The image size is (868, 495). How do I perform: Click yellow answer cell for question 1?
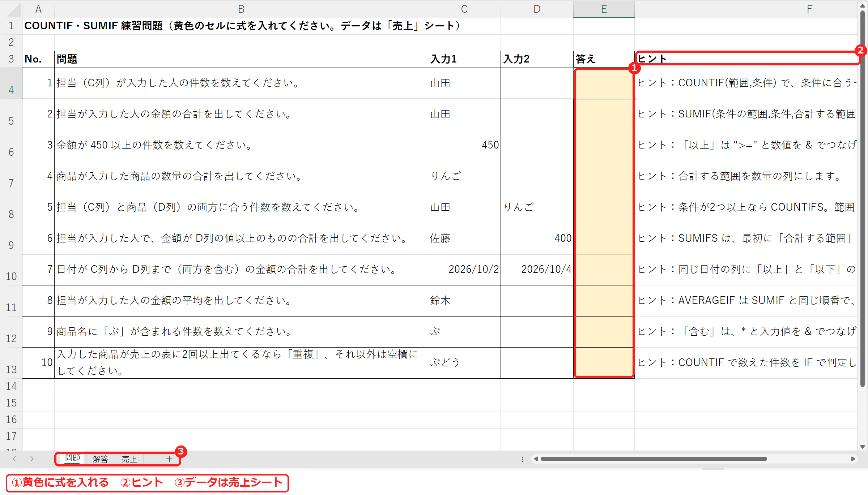(604, 83)
